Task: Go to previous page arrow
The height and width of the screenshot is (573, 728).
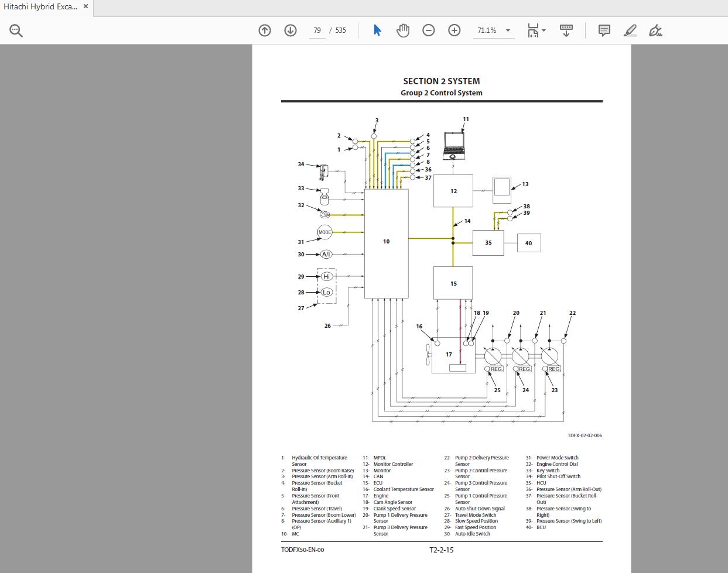Action: pos(265,30)
